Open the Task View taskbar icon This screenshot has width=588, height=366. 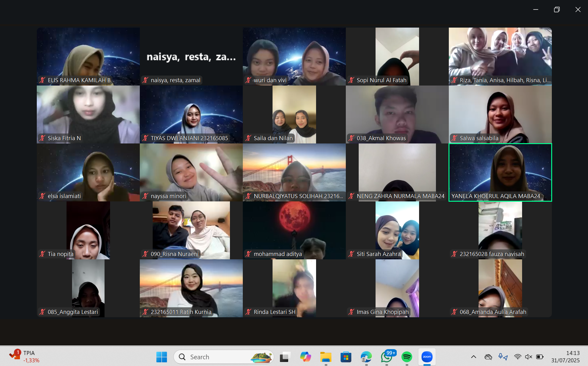click(284, 357)
